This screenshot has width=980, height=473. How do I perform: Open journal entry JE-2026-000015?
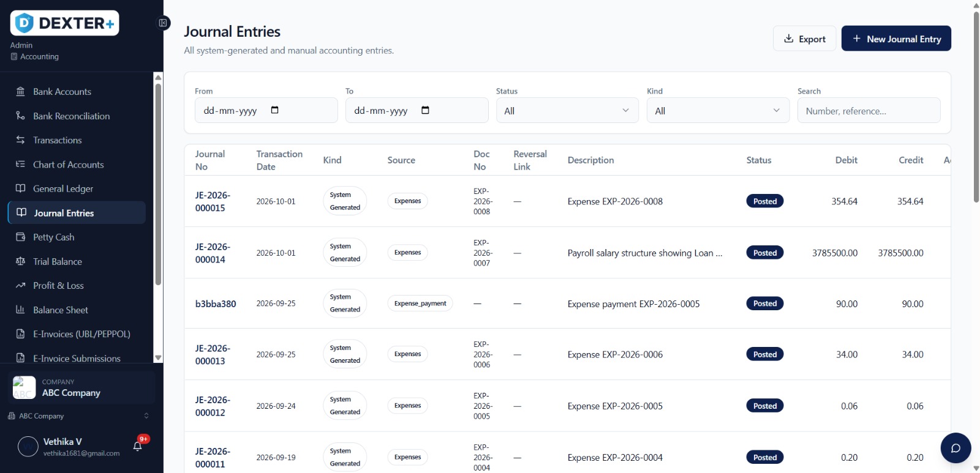point(213,201)
